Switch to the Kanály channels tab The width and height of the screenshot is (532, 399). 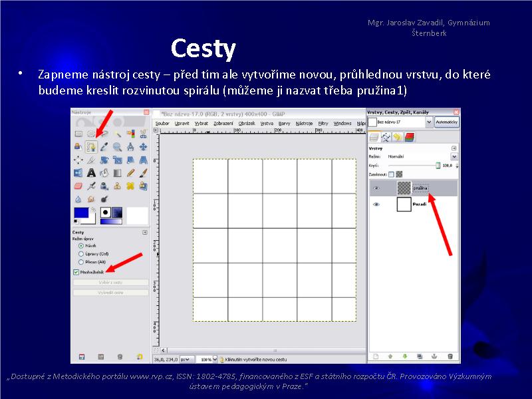click(410, 138)
